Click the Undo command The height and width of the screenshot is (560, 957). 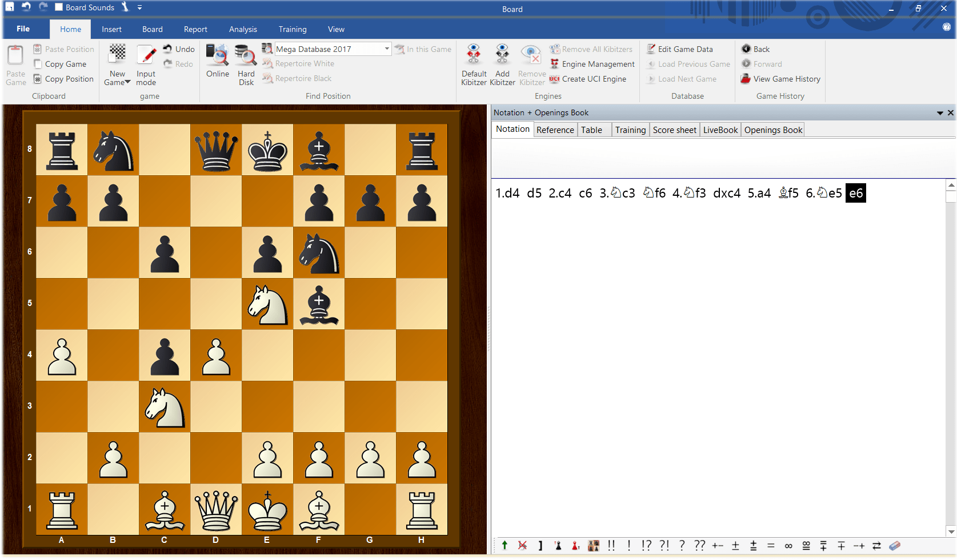[179, 49]
